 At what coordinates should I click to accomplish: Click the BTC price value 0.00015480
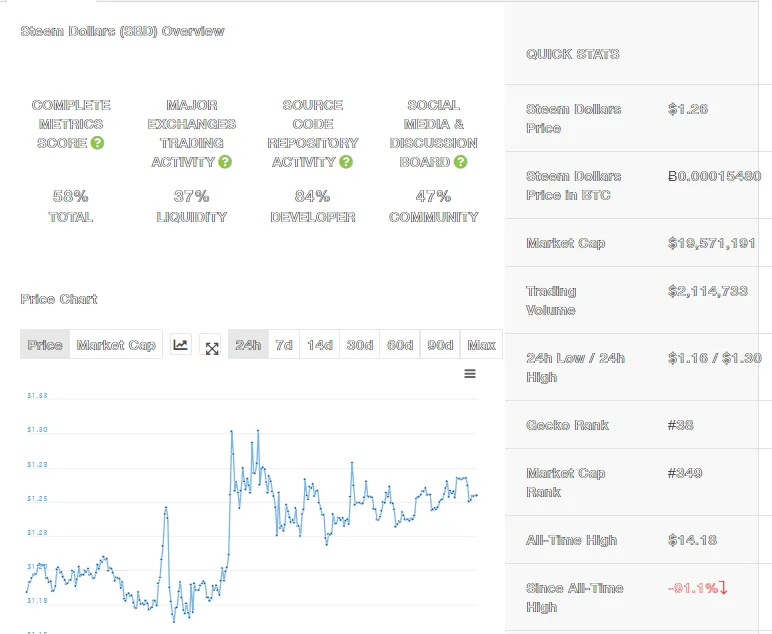714,176
